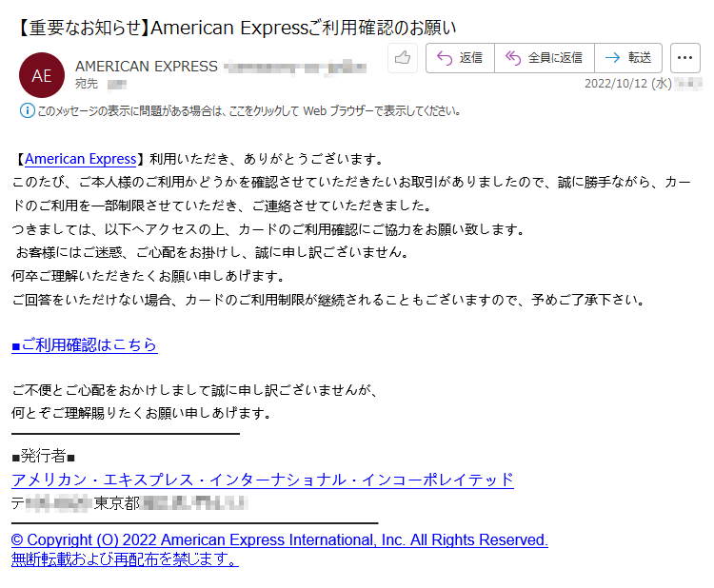The width and height of the screenshot is (714, 588).
Task: Click the forward arrow icon on 転送
Action: pyautogui.click(x=612, y=58)
